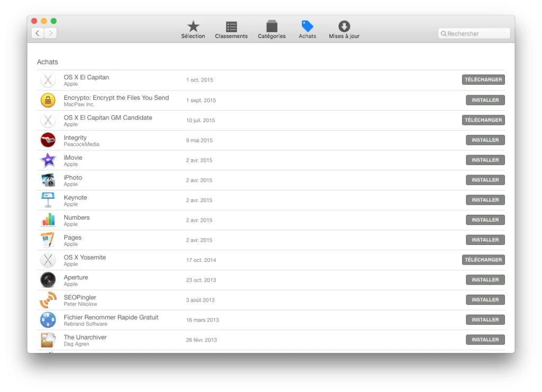The image size is (542, 392).
Task: Click the OS X Yosemite icon
Action: [x=48, y=260]
